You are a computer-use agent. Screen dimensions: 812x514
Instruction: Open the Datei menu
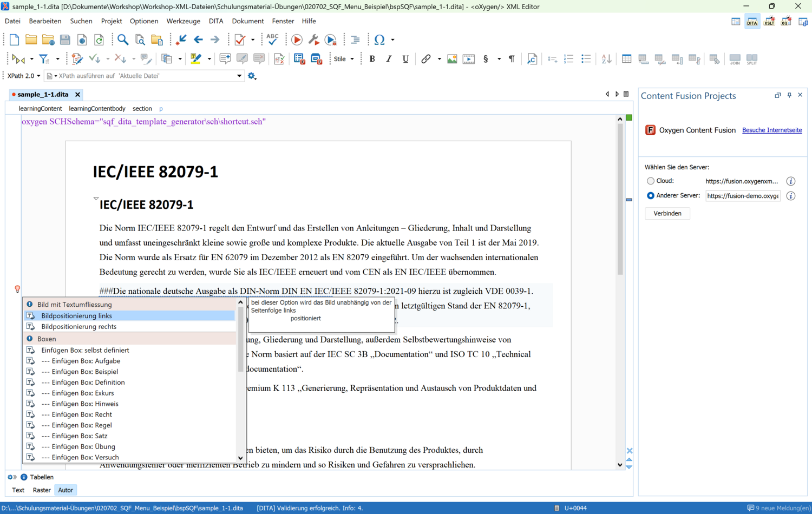click(x=12, y=21)
